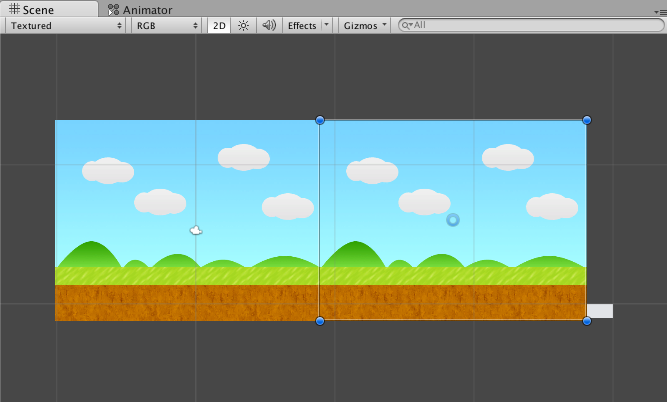Select the bottom-right blue resize handle
The height and width of the screenshot is (402, 667).
(587, 321)
